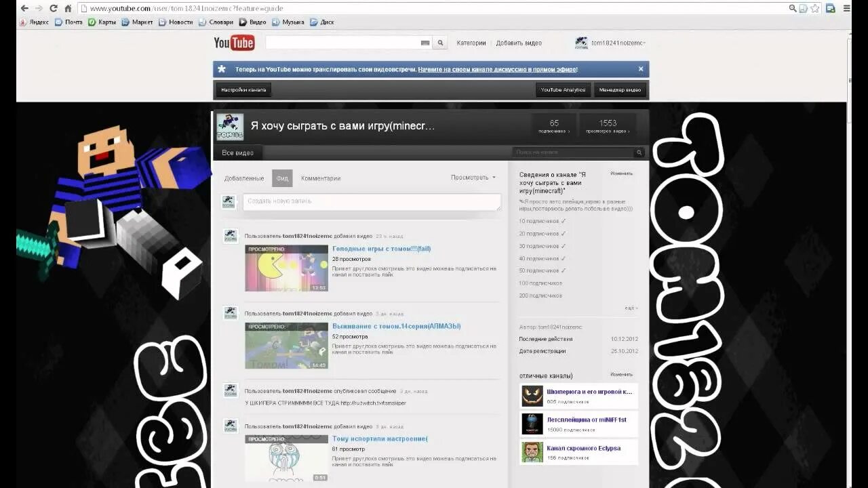
Task: Open the Карты bookmark
Action: point(102,22)
